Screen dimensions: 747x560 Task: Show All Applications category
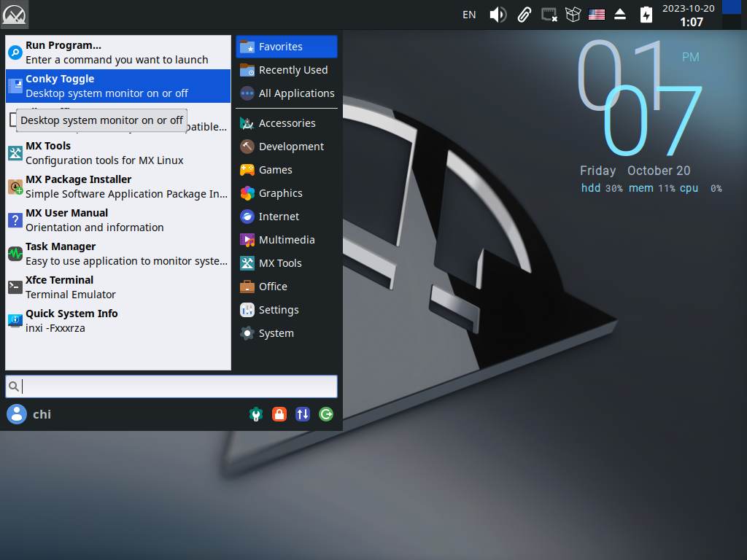tap(287, 93)
